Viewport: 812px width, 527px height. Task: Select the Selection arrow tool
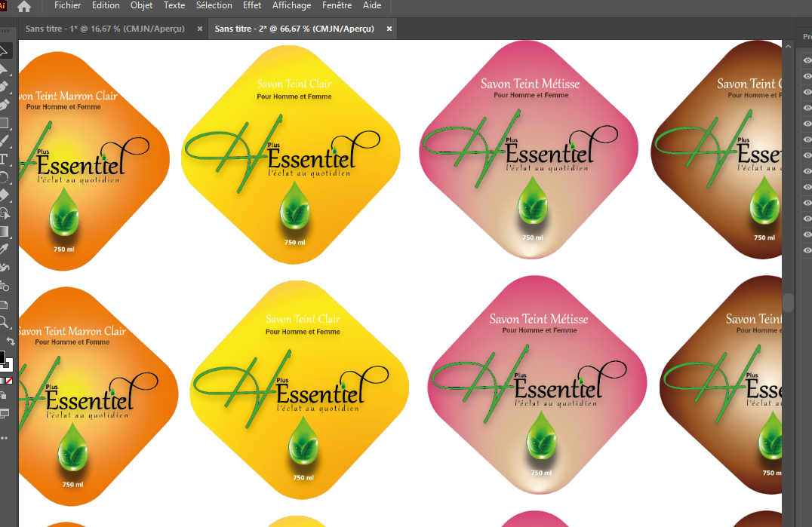tap(4, 51)
